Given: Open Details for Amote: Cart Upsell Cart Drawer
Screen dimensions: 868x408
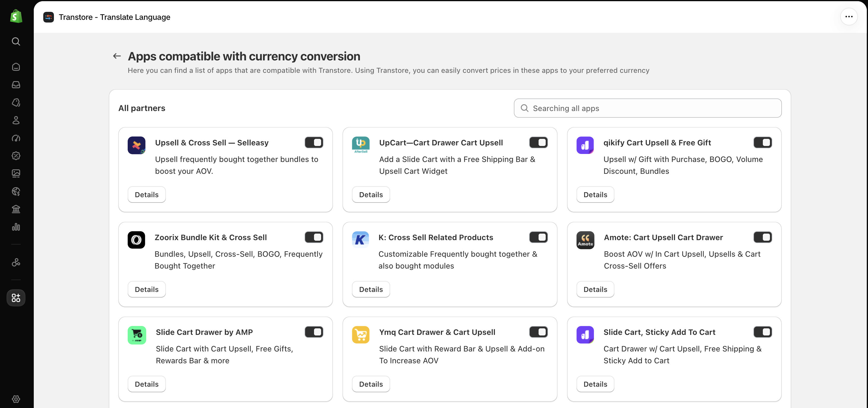Looking at the screenshot, I should pyautogui.click(x=595, y=290).
